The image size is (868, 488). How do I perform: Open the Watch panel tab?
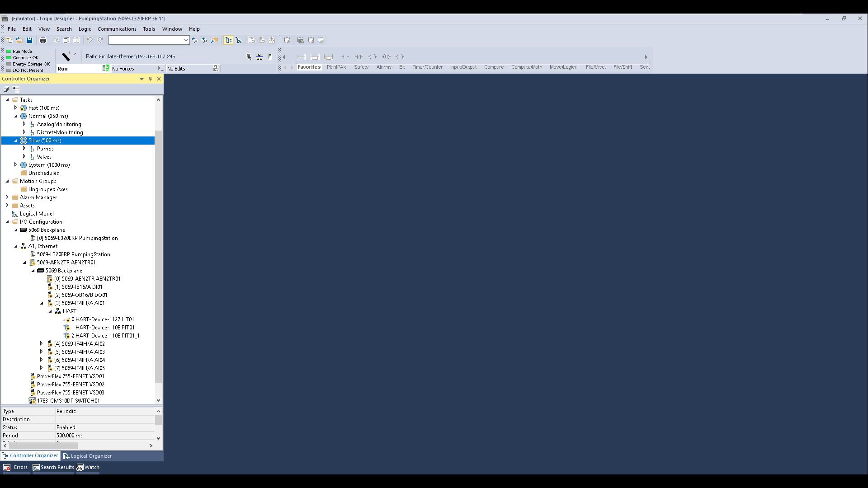click(x=88, y=468)
